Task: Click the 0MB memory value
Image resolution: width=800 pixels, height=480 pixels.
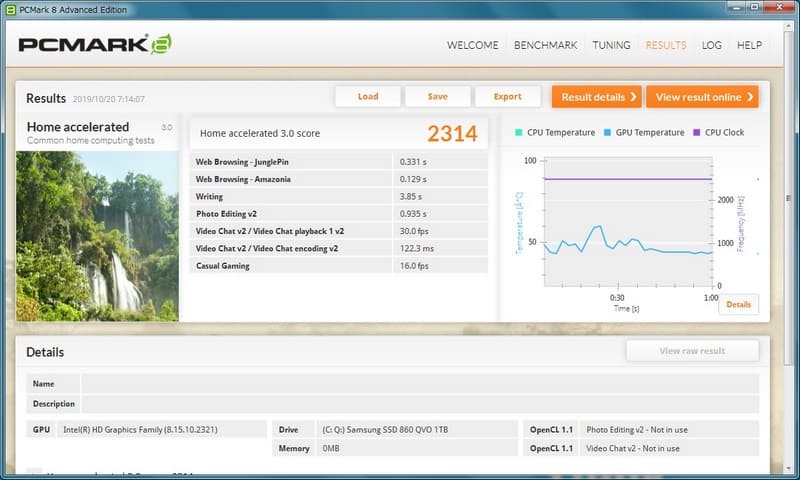Action: click(x=331, y=448)
